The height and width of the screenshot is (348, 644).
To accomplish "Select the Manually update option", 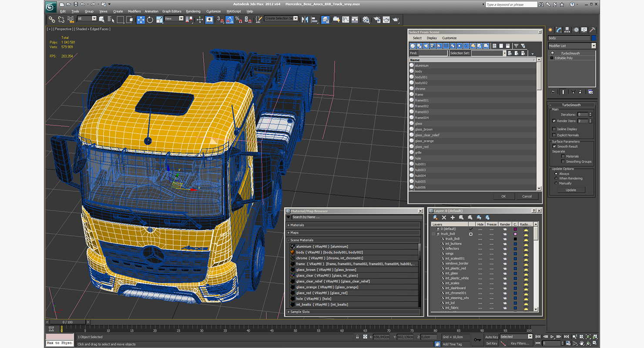I will point(556,184).
